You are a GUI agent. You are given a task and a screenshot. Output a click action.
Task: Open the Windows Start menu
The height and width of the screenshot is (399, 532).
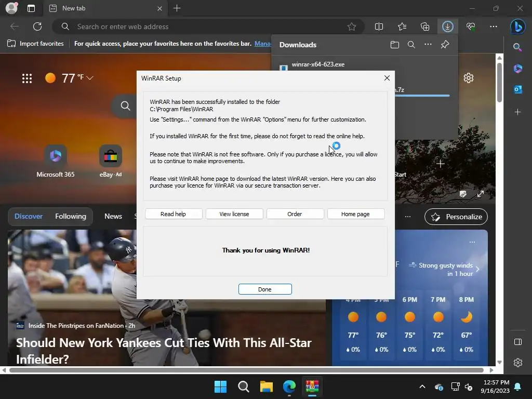pos(220,387)
